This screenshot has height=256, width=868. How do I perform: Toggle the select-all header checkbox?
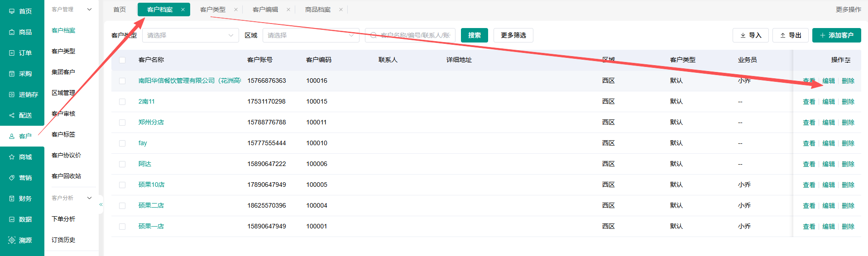tap(122, 60)
